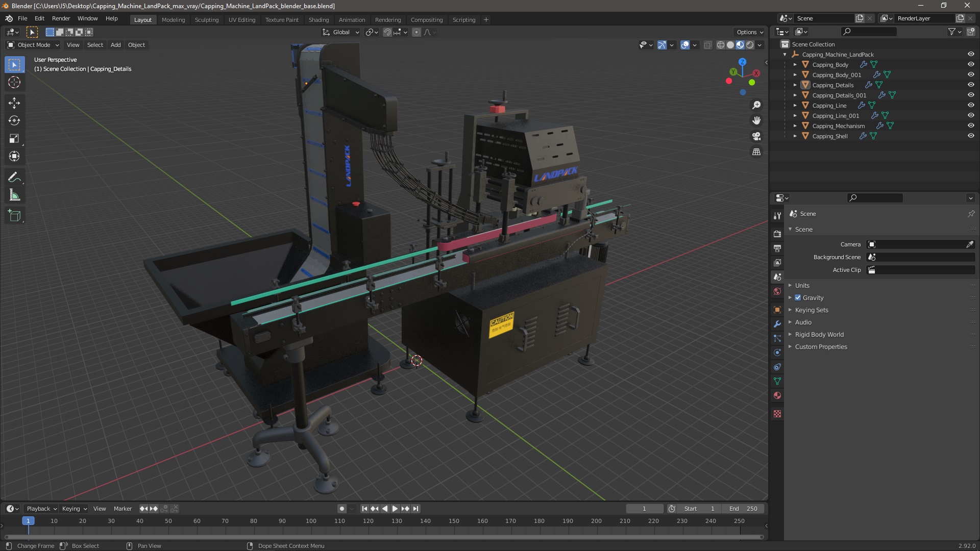Hide Capping_Shell with eye icon

point(971,136)
